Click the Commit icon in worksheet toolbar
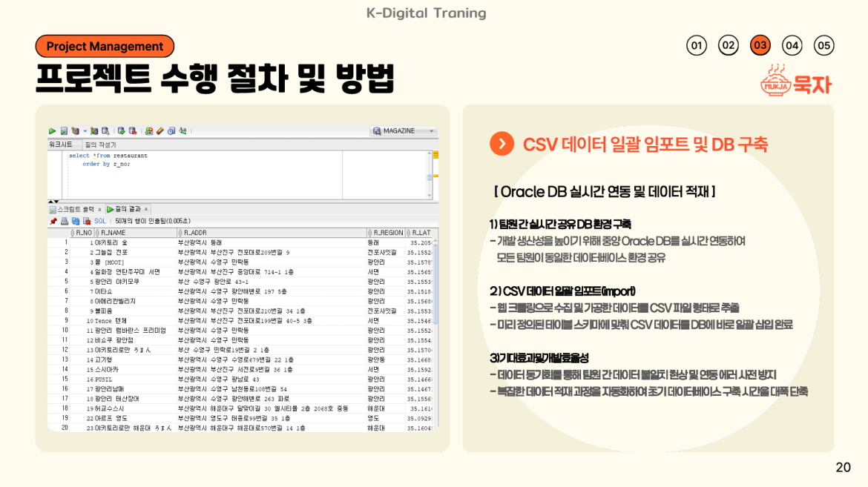 pyautogui.click(x=121, y=131)
